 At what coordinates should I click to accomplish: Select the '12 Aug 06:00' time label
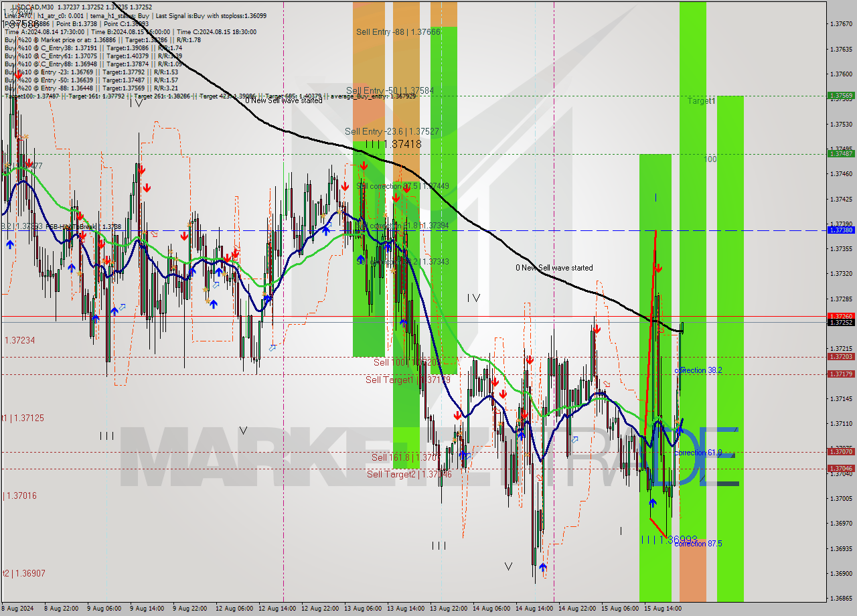[x=234, y=609]
